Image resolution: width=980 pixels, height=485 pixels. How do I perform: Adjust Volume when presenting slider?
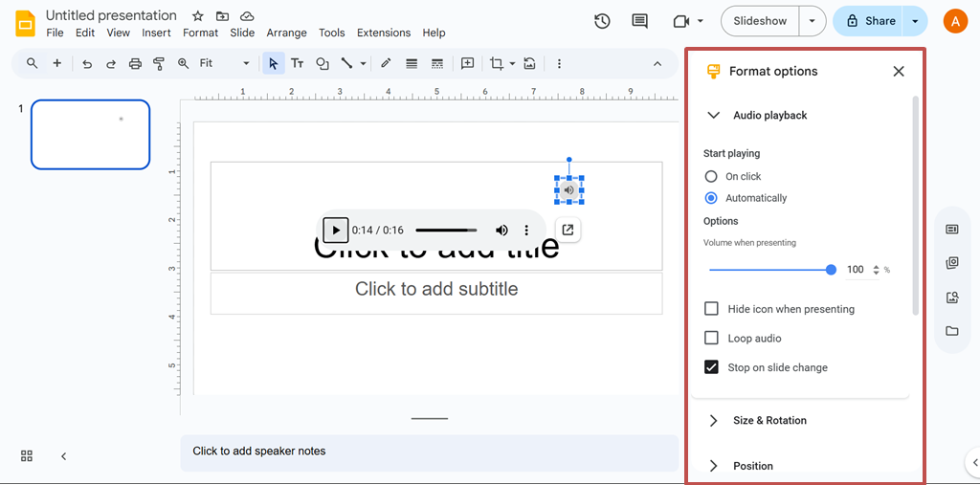click(772, 270)
